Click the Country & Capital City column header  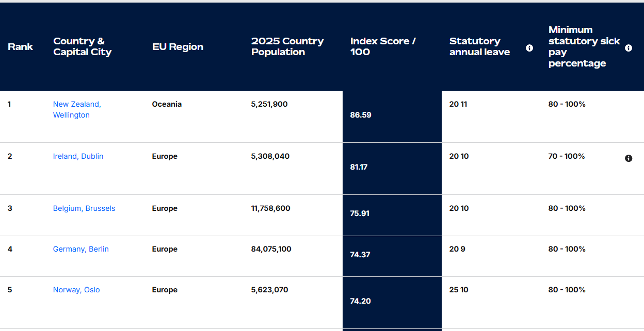82,46
